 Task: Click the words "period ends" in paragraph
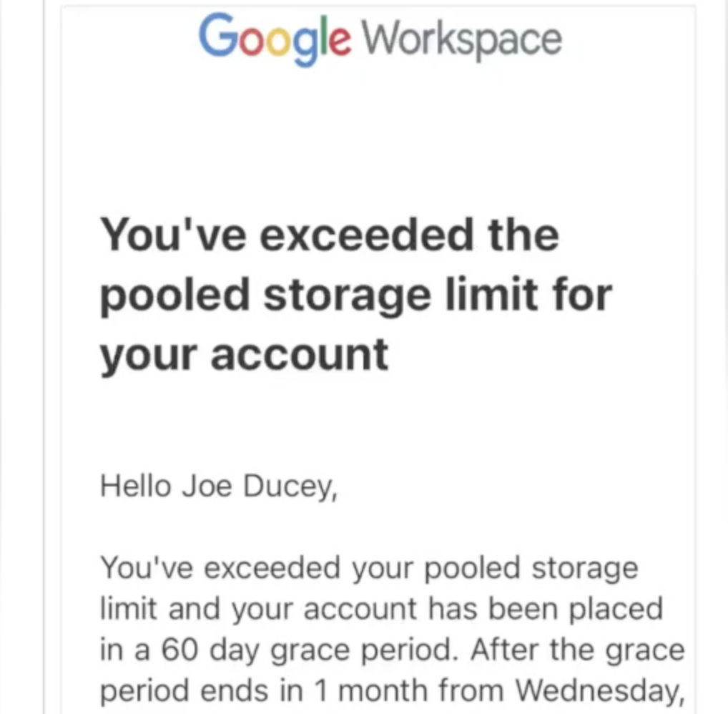click(x=184, y=690)
